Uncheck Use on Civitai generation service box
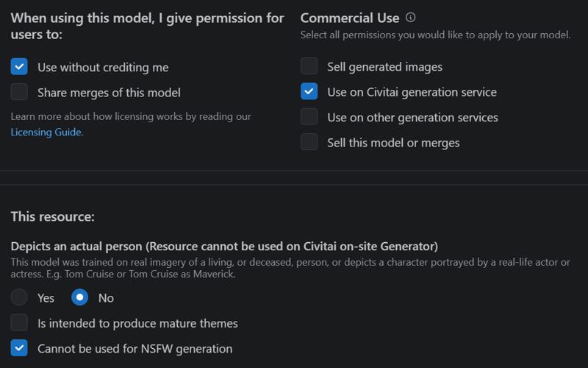 pyautogui.click(x=309, y=91)
